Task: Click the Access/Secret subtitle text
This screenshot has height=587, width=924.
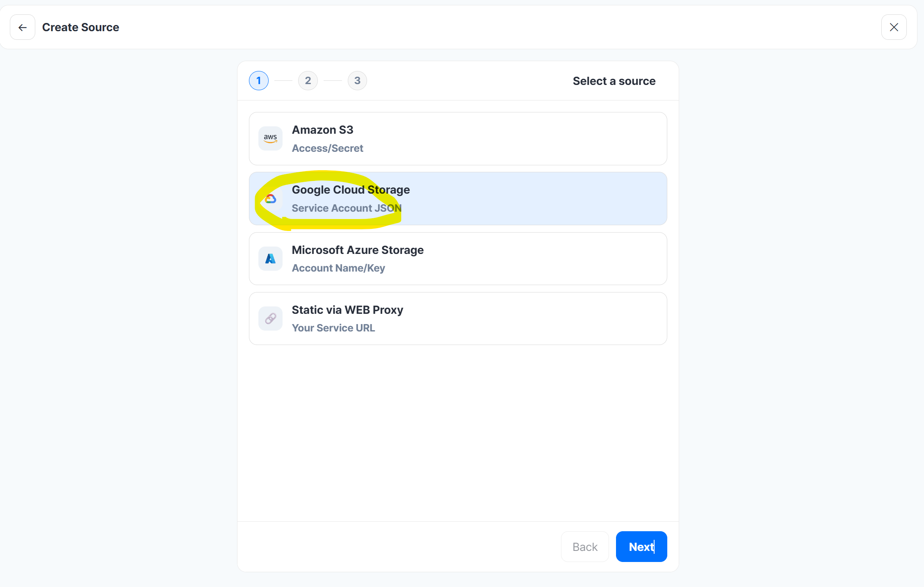Action: coord(327,148)
